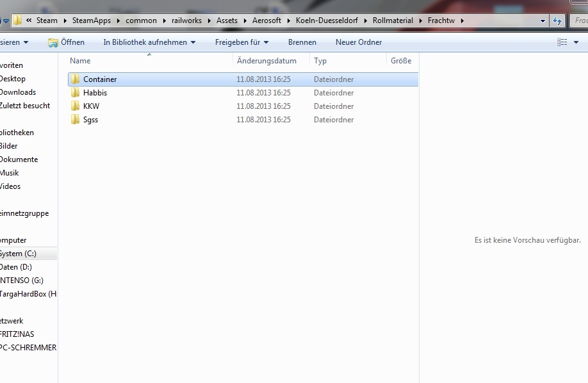The width and height of the screenshot is (588, 383).
Task: Click the KKW folder icon
Action: (75, 106)
